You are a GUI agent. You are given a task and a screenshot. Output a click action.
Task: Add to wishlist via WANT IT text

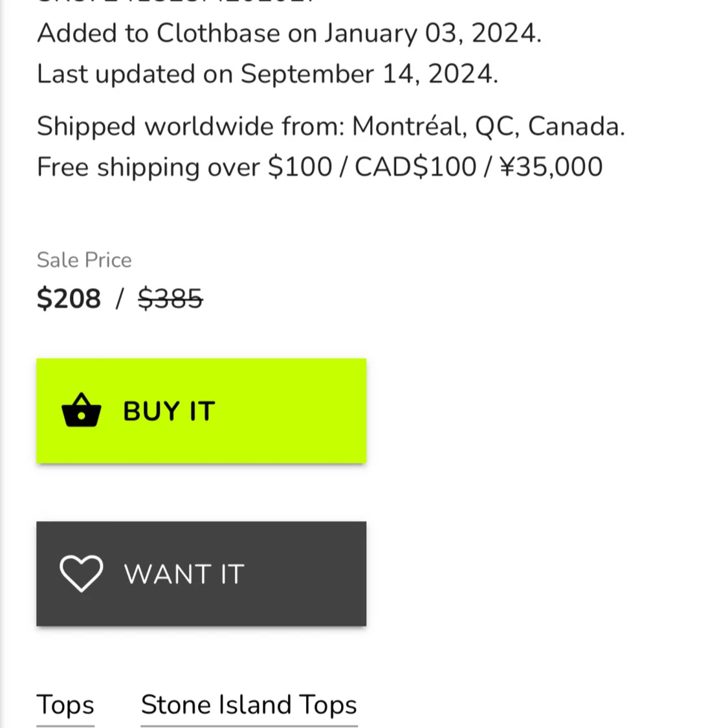pos(184,575)
